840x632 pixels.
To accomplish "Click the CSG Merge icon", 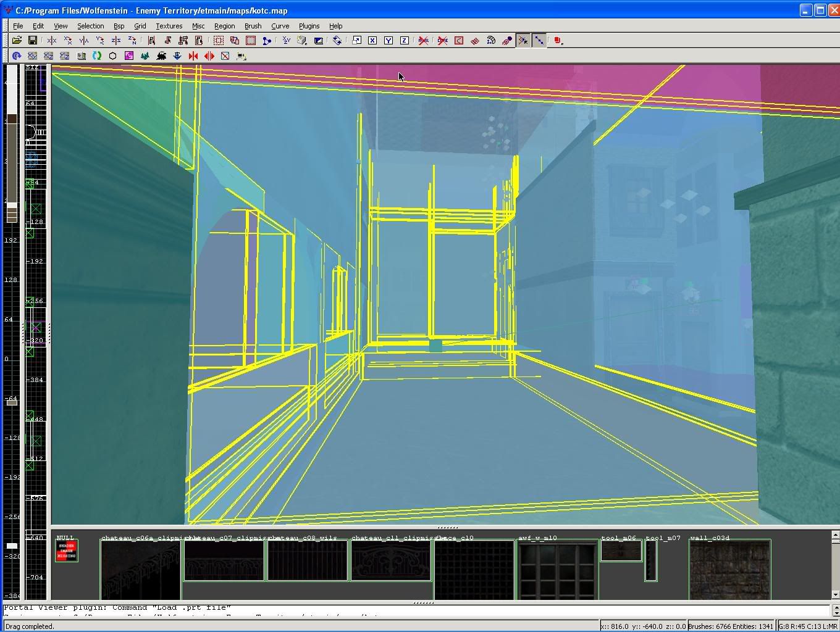I will (x=235, y=41).
